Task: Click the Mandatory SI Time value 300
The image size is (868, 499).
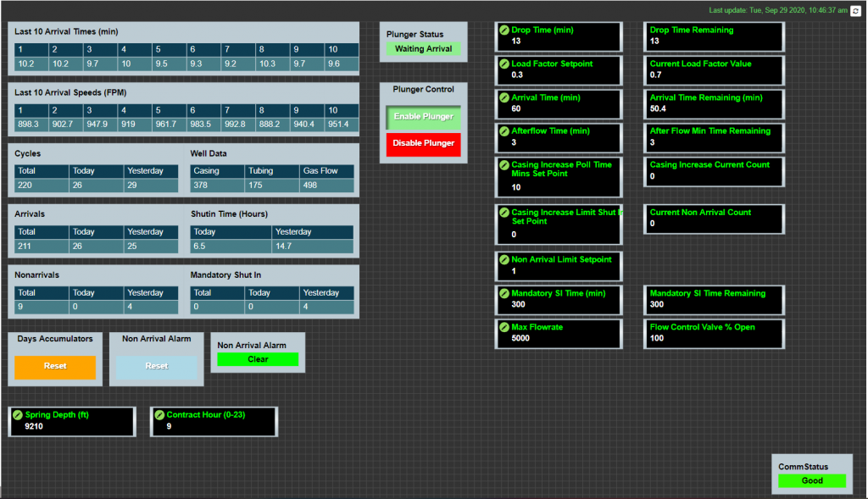Action: point(518,305)
